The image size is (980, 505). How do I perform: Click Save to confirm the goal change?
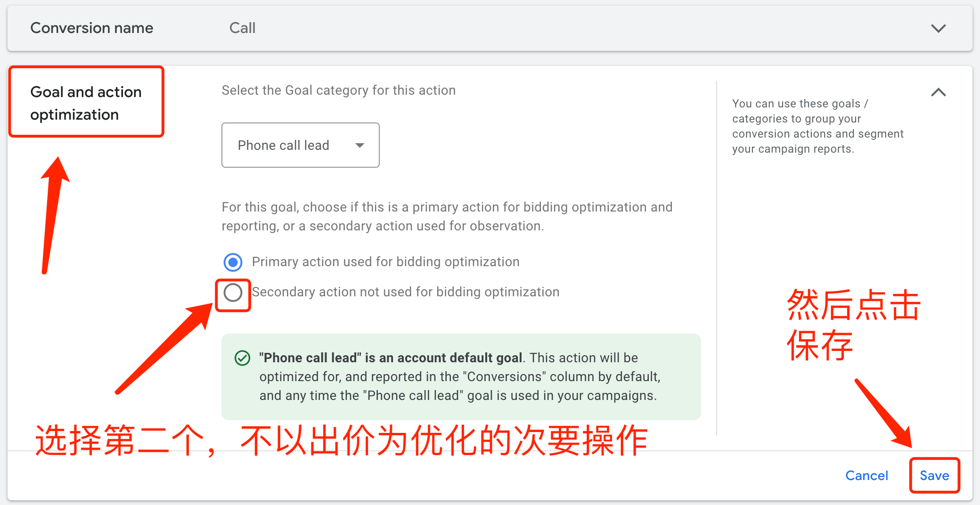tap(934, 475)
